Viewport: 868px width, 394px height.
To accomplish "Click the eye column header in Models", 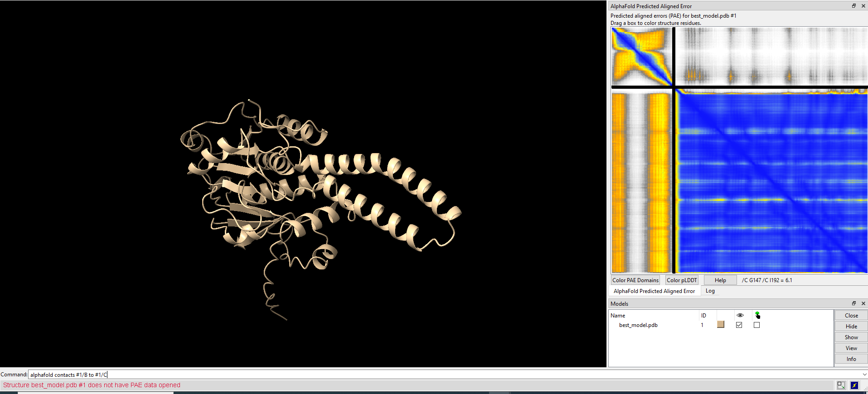I will tap(740, 315).
